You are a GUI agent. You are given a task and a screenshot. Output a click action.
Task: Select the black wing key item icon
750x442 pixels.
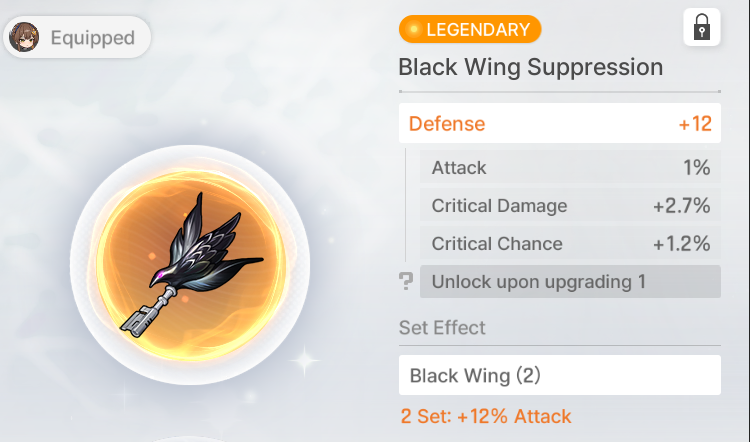pyautogui.click(x=191, y=265)
